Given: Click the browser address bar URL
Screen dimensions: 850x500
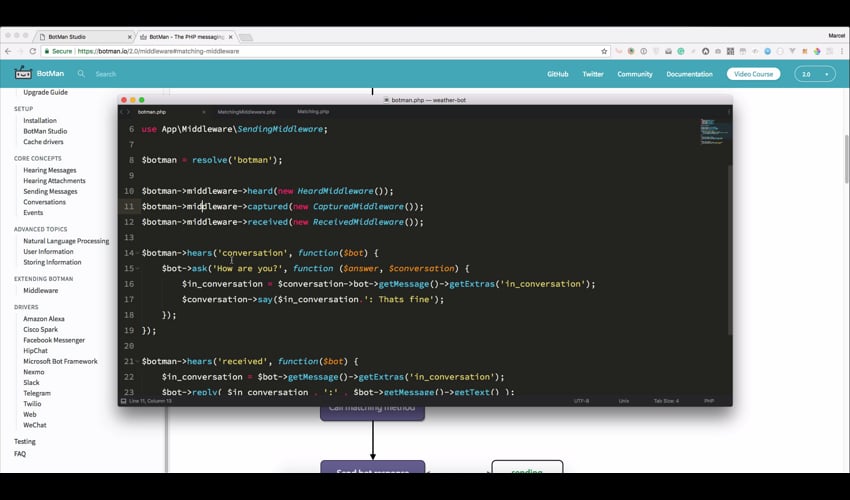Looking at the screenshot, I should point(158,51).
